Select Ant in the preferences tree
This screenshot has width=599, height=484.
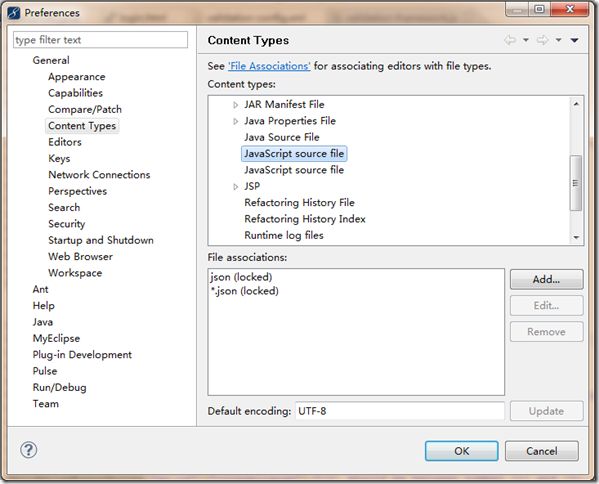[40, 289]
